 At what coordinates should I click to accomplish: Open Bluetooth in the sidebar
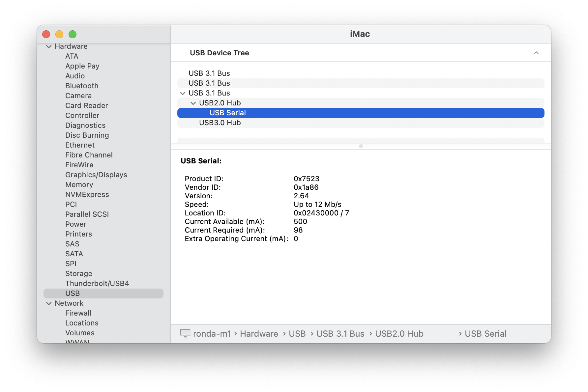point(82,86)
